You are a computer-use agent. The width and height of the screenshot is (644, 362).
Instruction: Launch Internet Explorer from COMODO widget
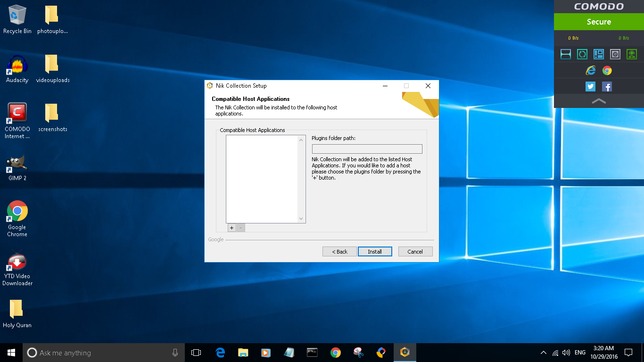591,71
